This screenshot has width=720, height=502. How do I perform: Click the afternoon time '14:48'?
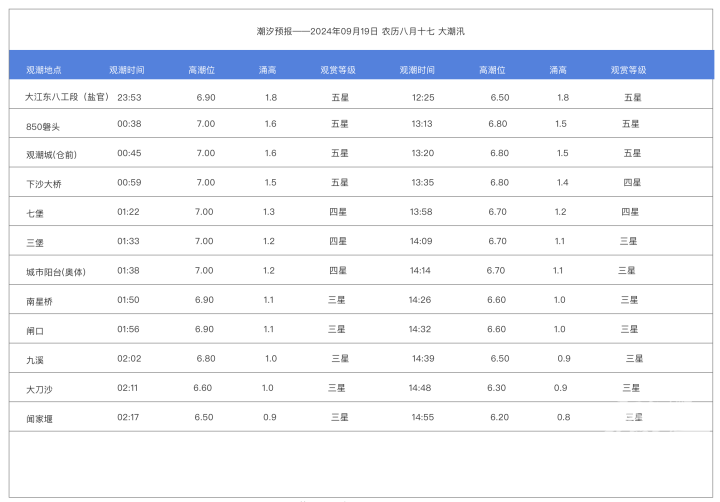[x=420, y=388]
